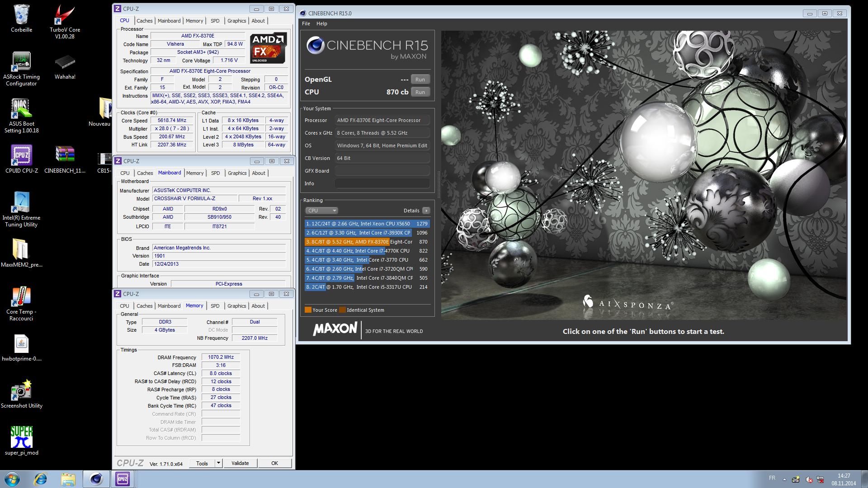The image size is (868, 488).
Task: Click the BIOS Version value 1901
Action: [219, 256]
